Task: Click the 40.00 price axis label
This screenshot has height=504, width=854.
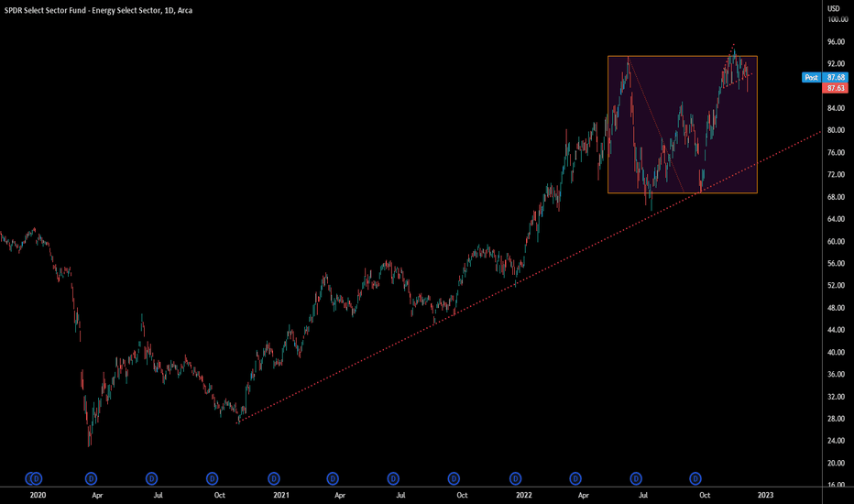Action: (x=836, y=352)
